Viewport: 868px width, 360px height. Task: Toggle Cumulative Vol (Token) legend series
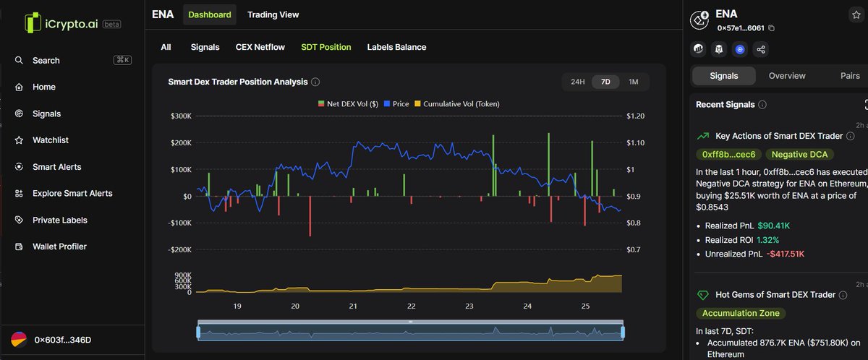[x=456, y=104]
